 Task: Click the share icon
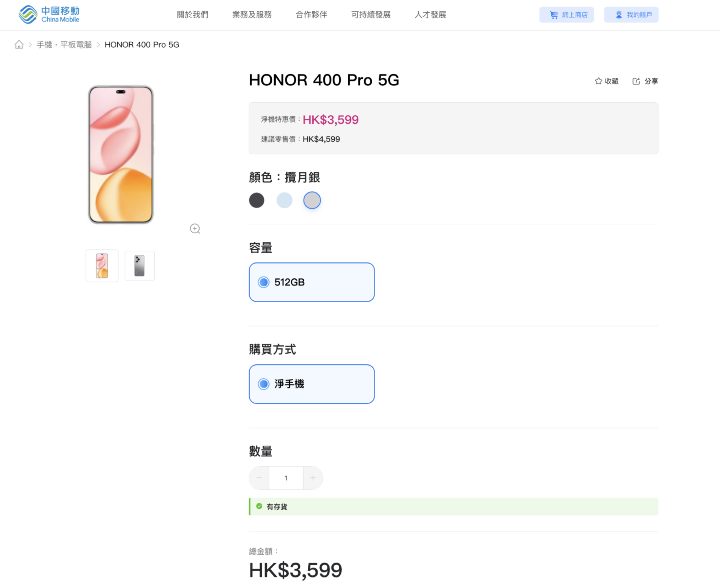tap(636, 81)
